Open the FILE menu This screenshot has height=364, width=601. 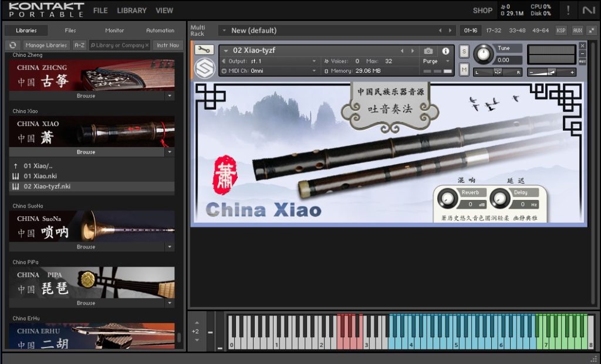tap(100, 11)
